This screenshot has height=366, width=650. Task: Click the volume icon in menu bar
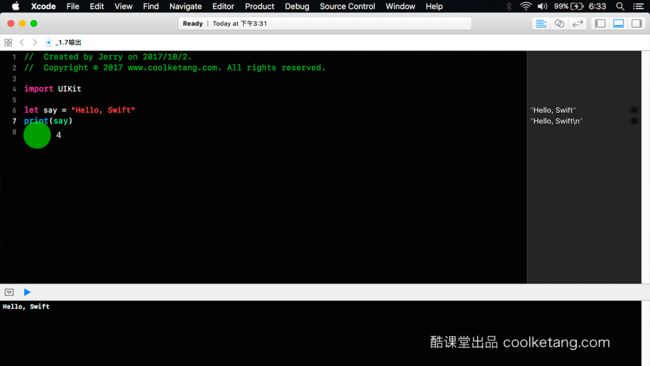pyautogui.click(x=542, y=6)
